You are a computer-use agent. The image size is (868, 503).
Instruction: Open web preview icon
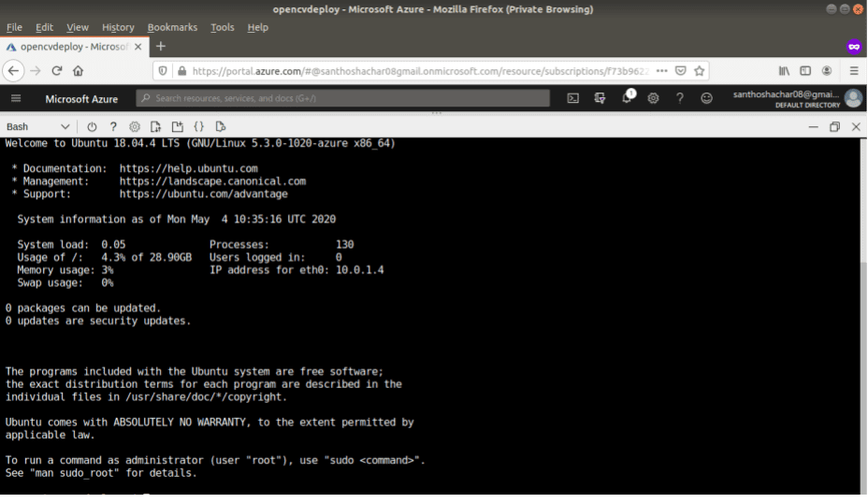pos(221,127)
